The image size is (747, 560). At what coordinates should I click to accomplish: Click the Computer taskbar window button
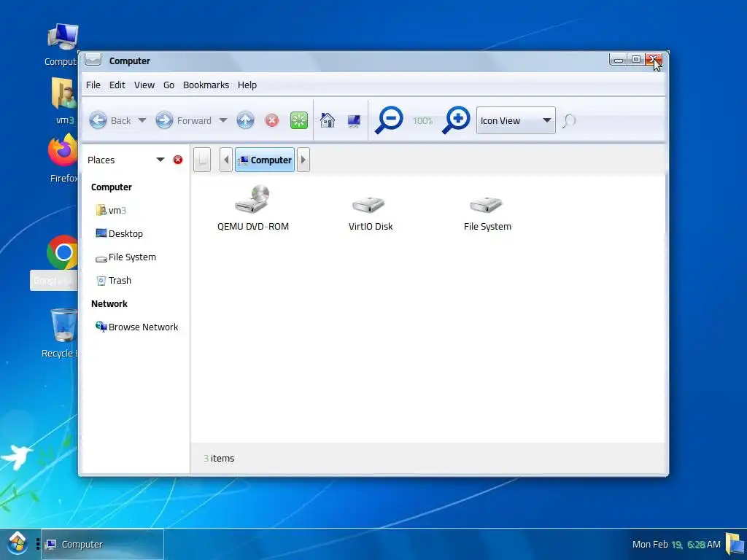tap(102, 544)
